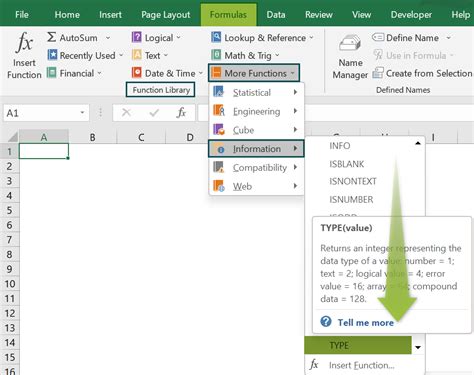
Task: Select cell A1
Action: [44, 151]
